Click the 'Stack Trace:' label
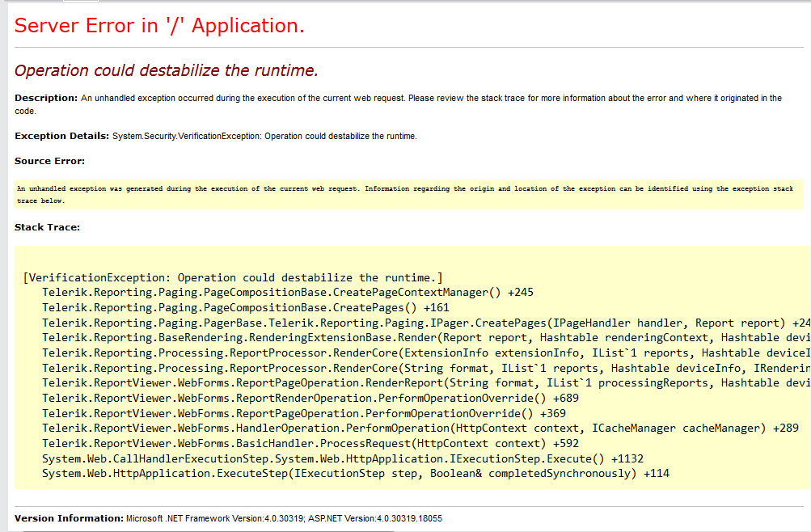Image resolution: width=811 pixels, height=532 pixels. pos(47,227)
